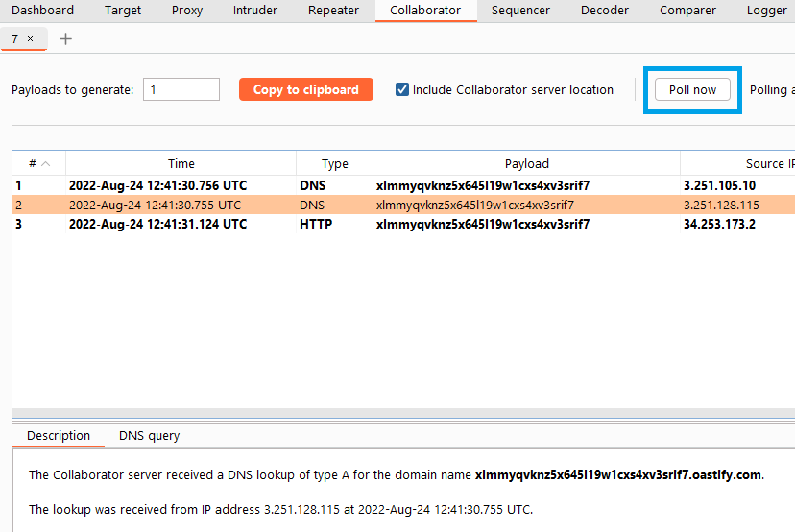Open the Logger tab
The width and height of the screenshot is (795, 532).
point(766,11)
